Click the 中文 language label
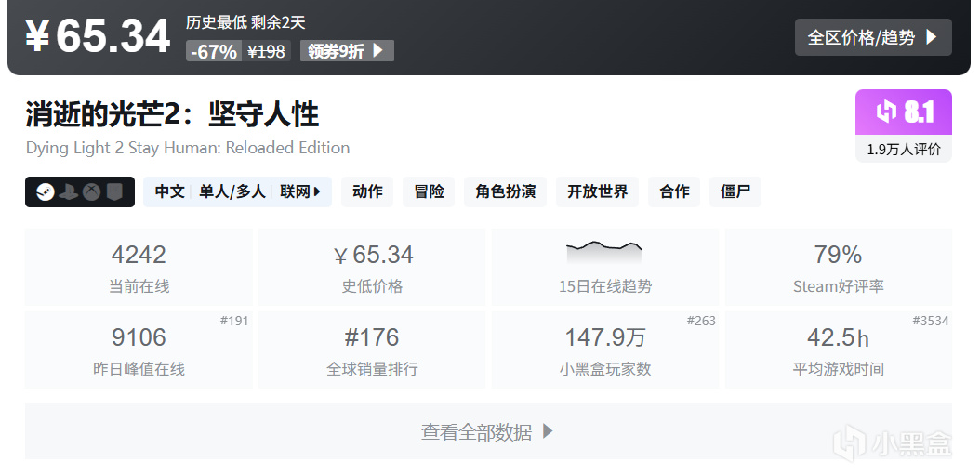 (x=169, y=191)
